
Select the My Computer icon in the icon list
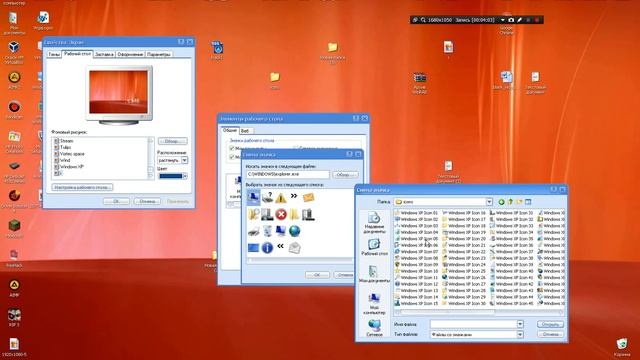point(253,198)
